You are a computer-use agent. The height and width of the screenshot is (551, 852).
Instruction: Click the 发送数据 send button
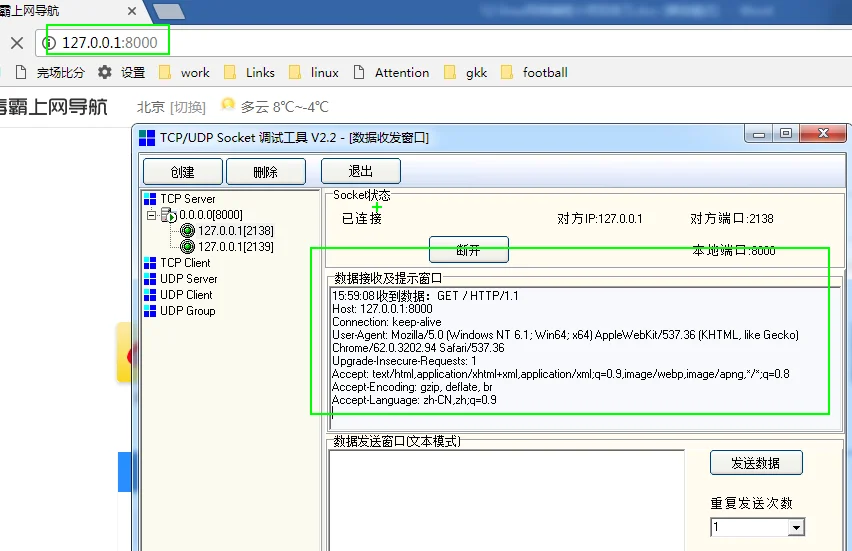[x=756, y=463]
